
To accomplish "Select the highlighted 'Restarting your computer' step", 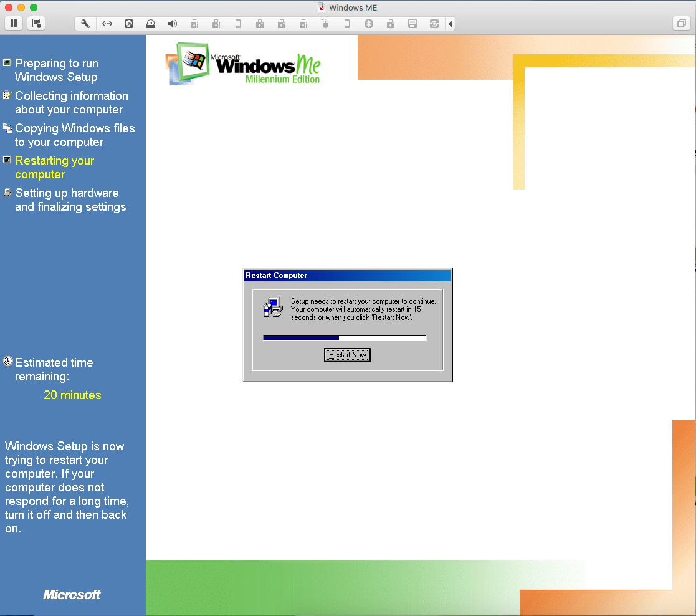I will point(55,167).
